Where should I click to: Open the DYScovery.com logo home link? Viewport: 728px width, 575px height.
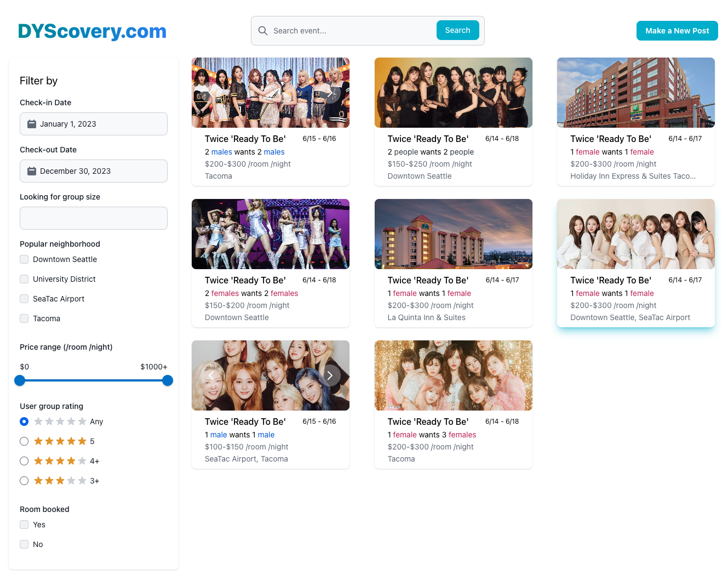tap(92, 31)
